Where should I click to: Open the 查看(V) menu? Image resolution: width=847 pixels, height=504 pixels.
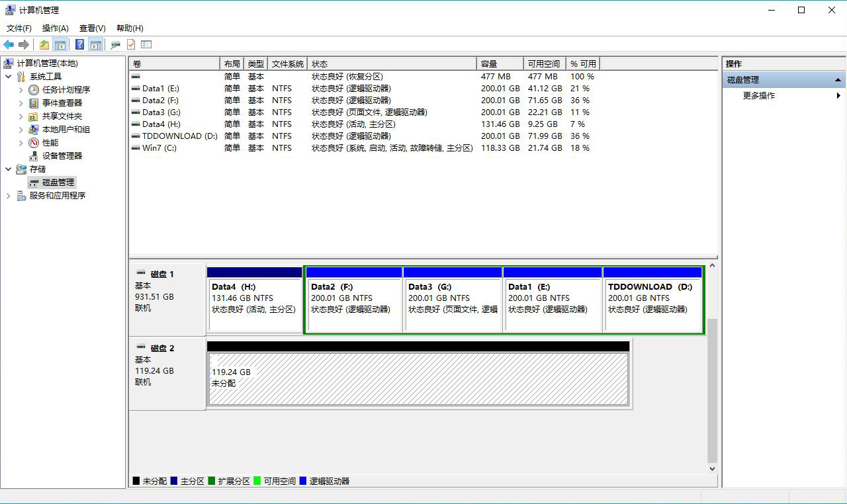(93, 28)
